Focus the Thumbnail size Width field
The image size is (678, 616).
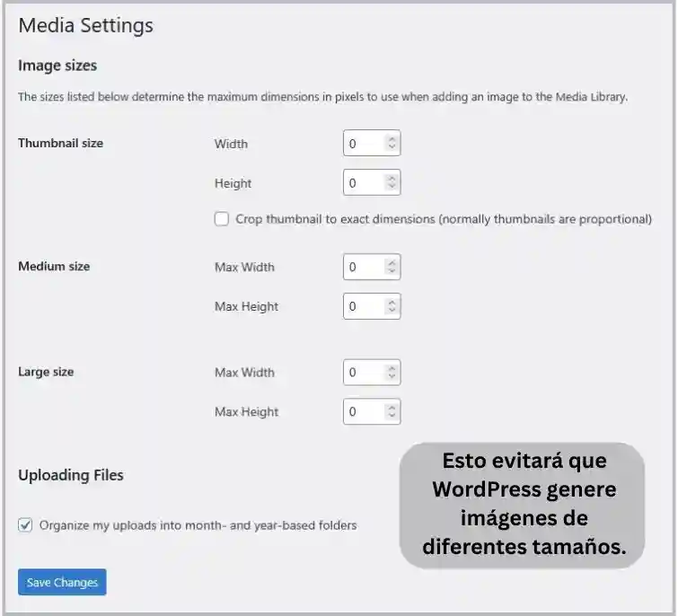pyautogui.click(x=372, y=143)
